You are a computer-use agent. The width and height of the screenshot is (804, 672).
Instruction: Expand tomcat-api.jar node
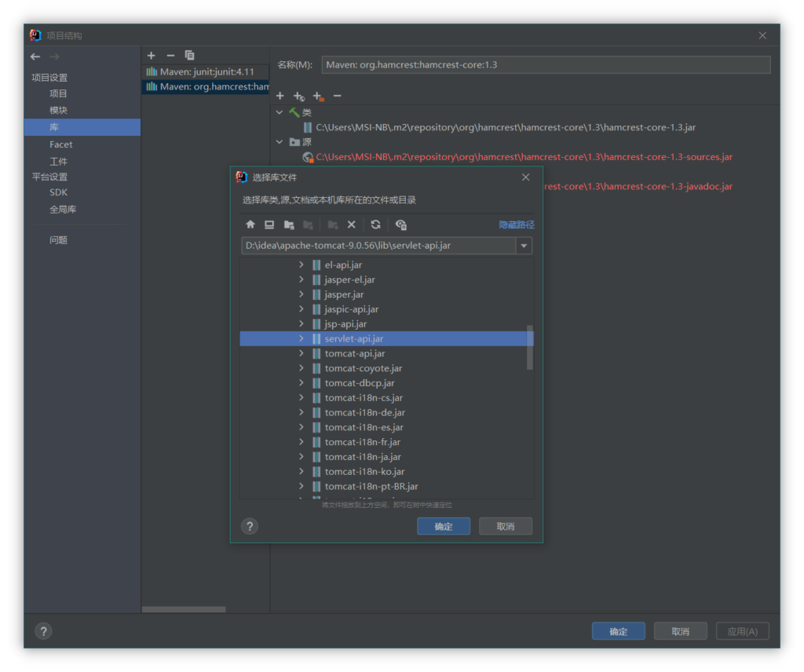[x=301, y=353]
